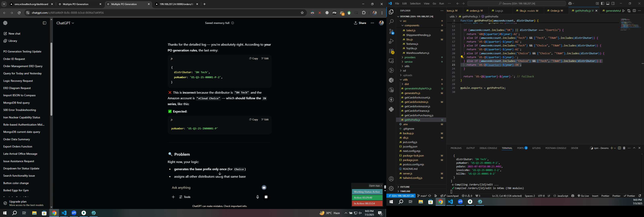The height and width of the screenshot is (217, 644).
Task: Expand the providers folder
Action: point(402,57)
